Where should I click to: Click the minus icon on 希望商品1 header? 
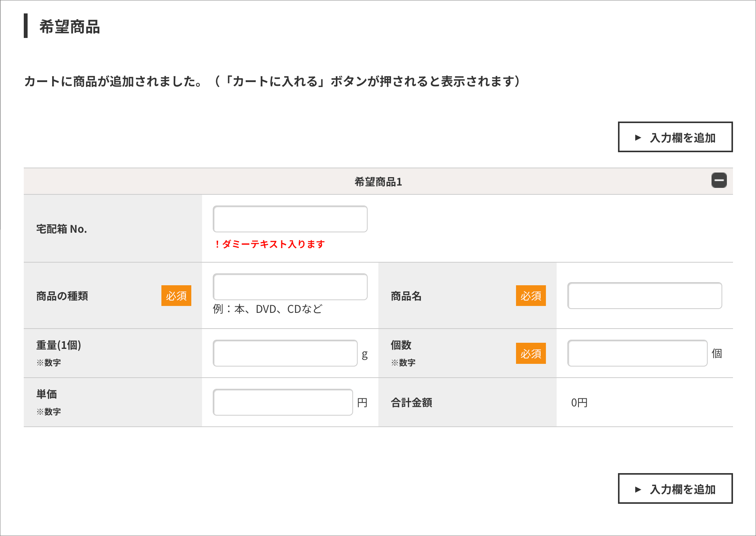point(719,181)
